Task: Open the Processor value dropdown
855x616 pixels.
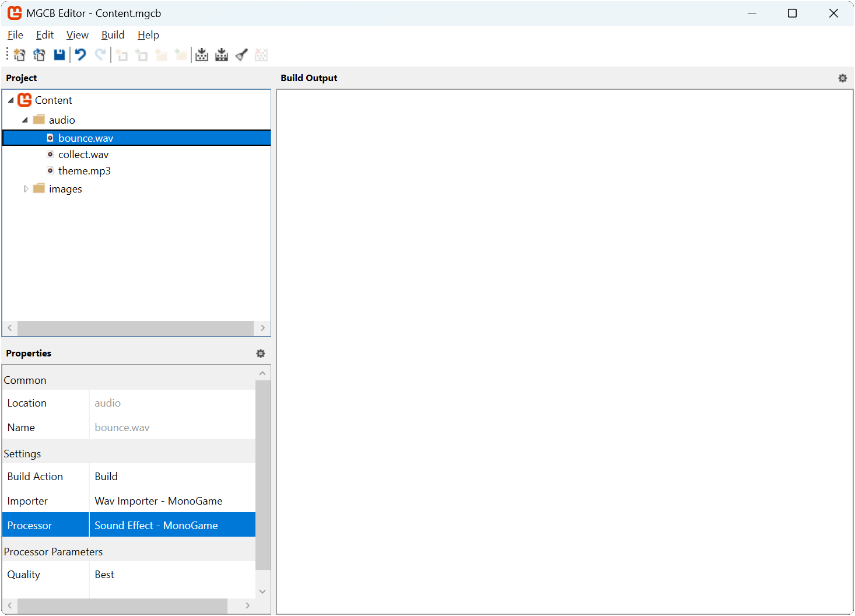Action: tap(171, 526)
